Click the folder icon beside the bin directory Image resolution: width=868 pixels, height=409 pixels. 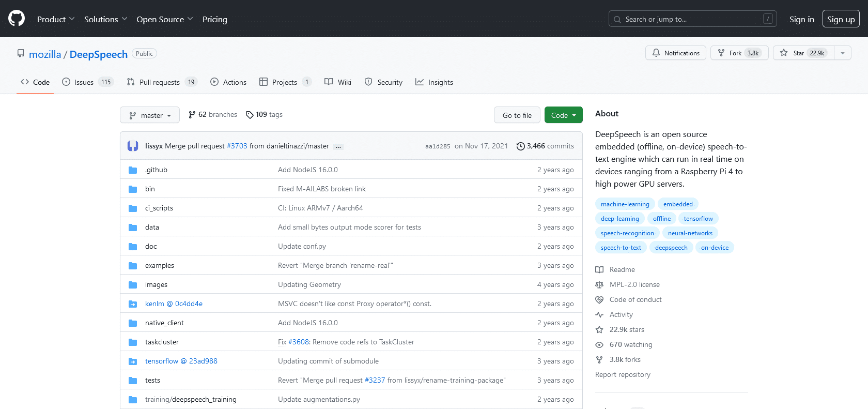coord(133,189)
